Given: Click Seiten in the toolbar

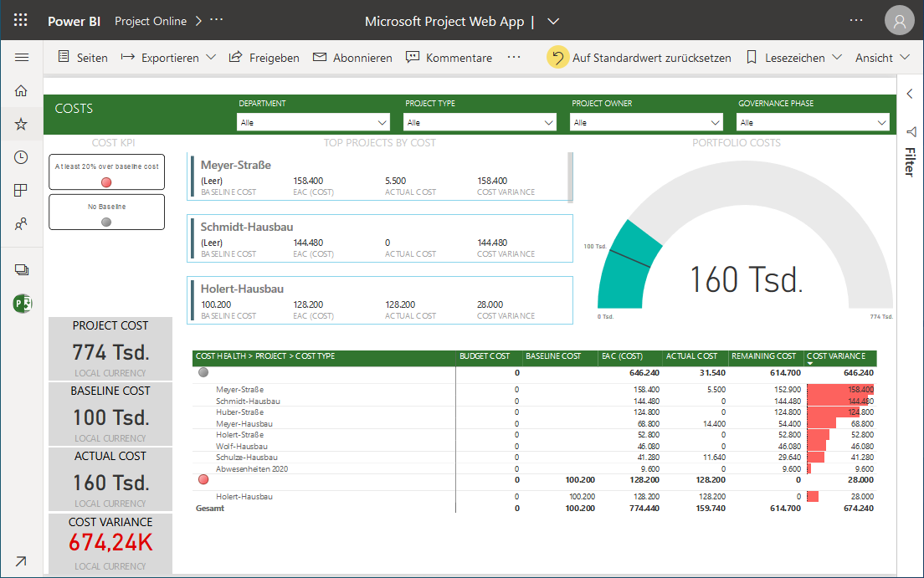Looking at the screenshot, I should click(x=93, y=58).
